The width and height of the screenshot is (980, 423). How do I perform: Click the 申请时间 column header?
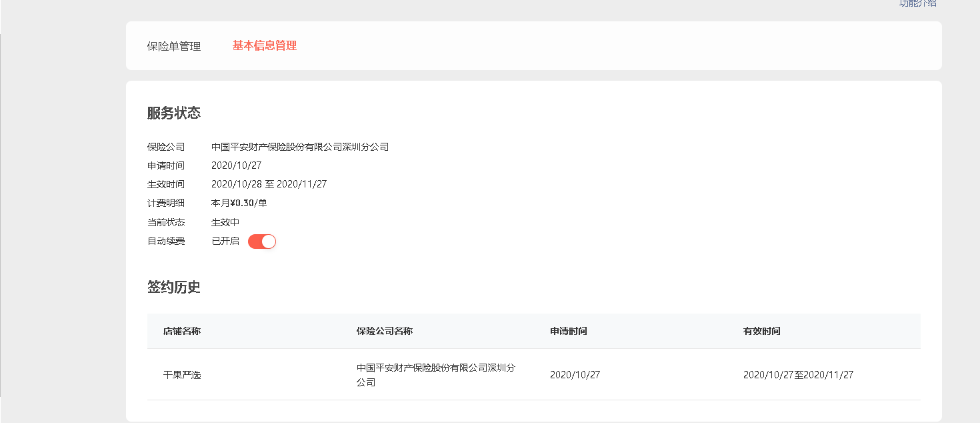tap(569, 332)
